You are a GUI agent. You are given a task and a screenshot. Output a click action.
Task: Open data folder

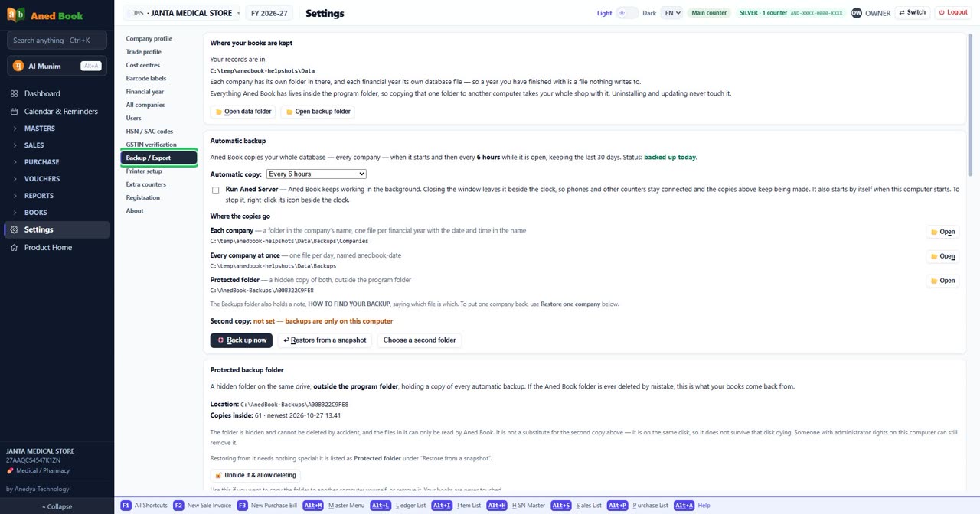click(243, 112)
